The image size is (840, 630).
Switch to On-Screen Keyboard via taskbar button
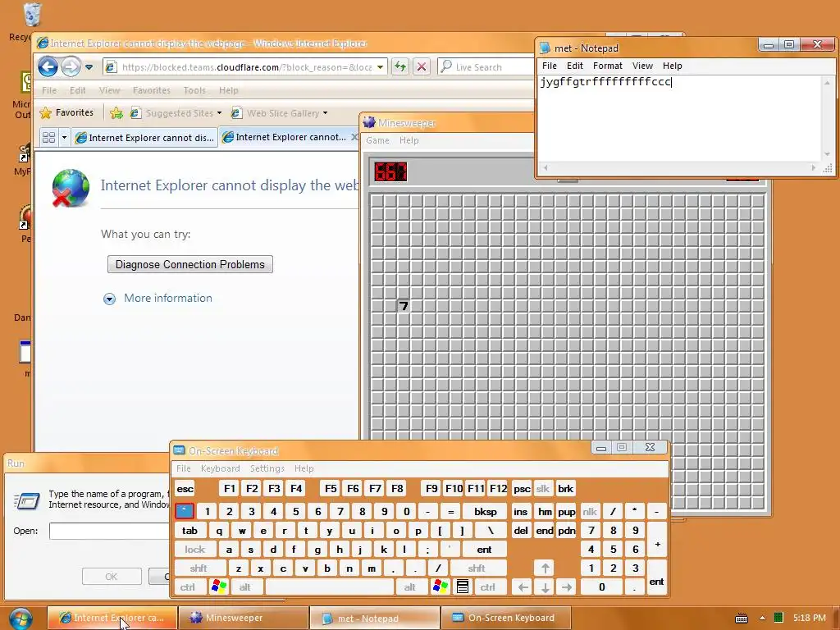[x=505, y=618]
